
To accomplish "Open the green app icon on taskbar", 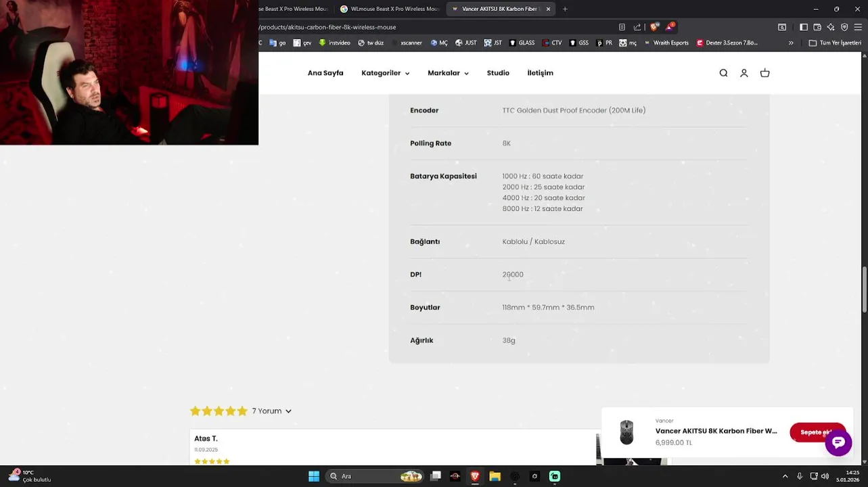I will pos(555,476).
